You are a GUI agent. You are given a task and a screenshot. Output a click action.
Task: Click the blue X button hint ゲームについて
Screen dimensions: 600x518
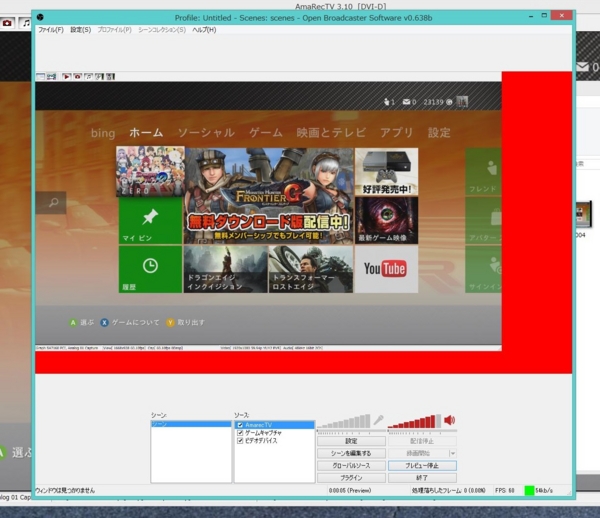pos(104,323)
